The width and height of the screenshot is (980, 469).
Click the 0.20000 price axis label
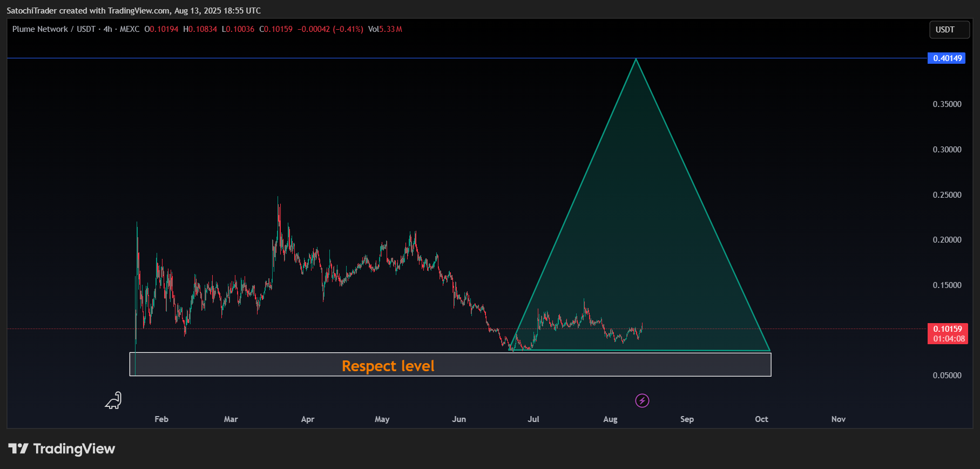(x=947, y=240)
